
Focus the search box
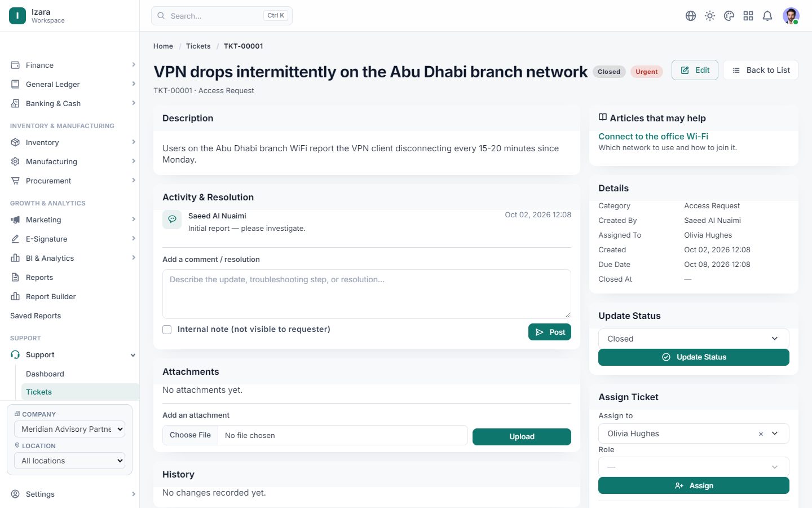click(x=222, y=16)
